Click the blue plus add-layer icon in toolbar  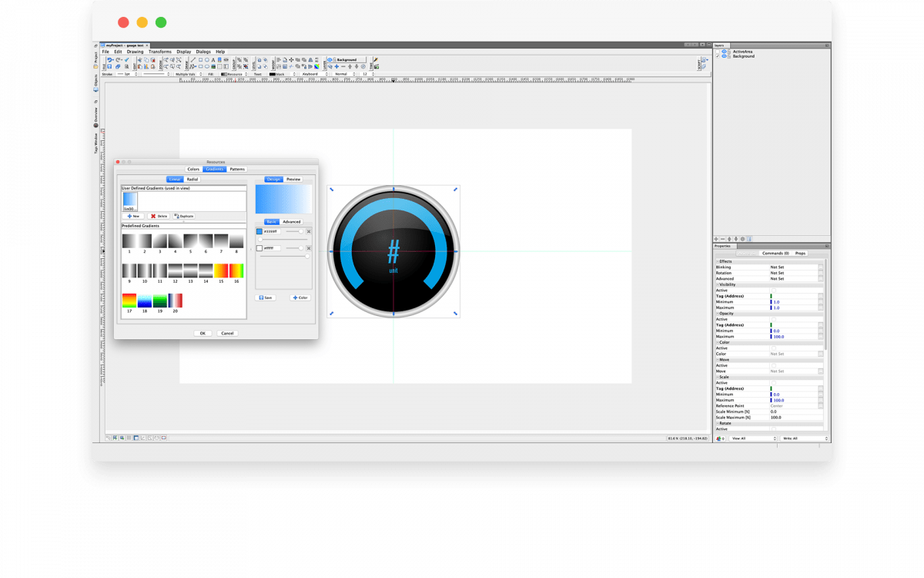coord(336,66)
